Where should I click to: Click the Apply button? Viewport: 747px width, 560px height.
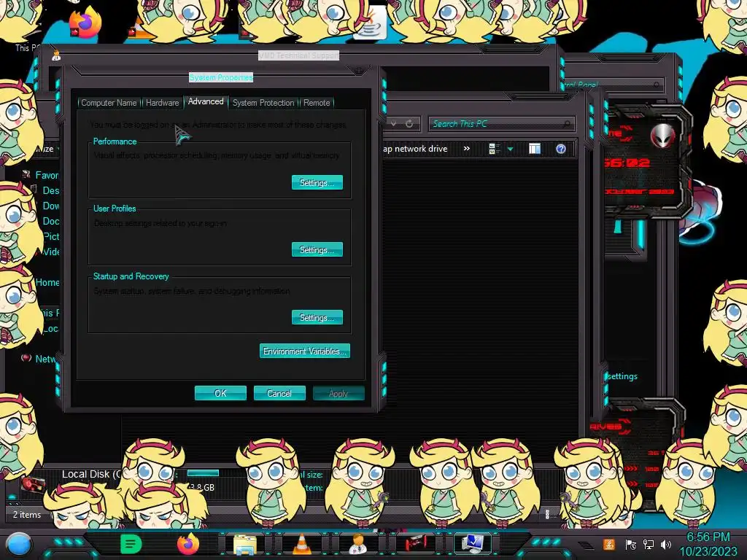point(338,393)
